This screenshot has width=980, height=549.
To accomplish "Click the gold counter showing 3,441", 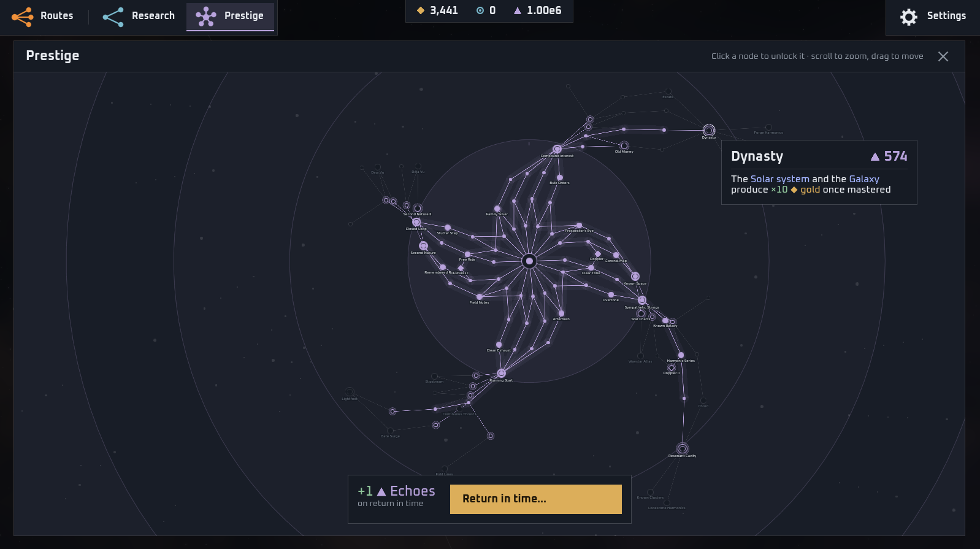I will point(437,10).
